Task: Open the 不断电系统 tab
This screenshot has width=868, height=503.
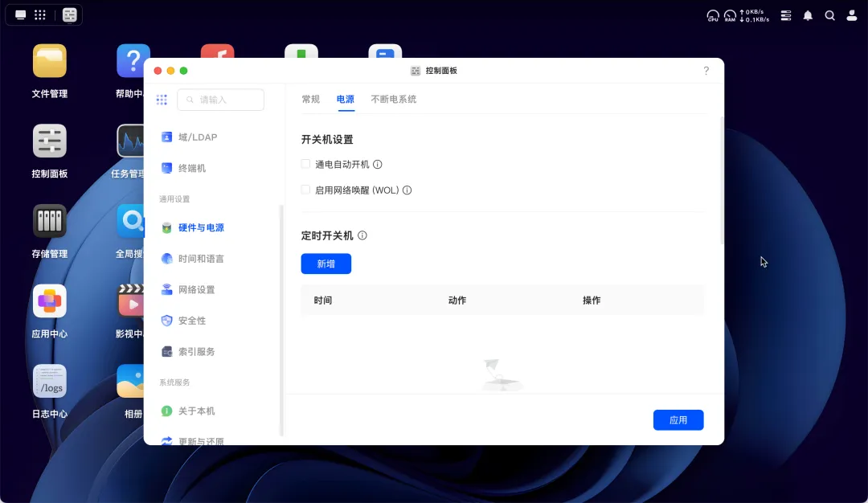Action: tap(394, 100)
